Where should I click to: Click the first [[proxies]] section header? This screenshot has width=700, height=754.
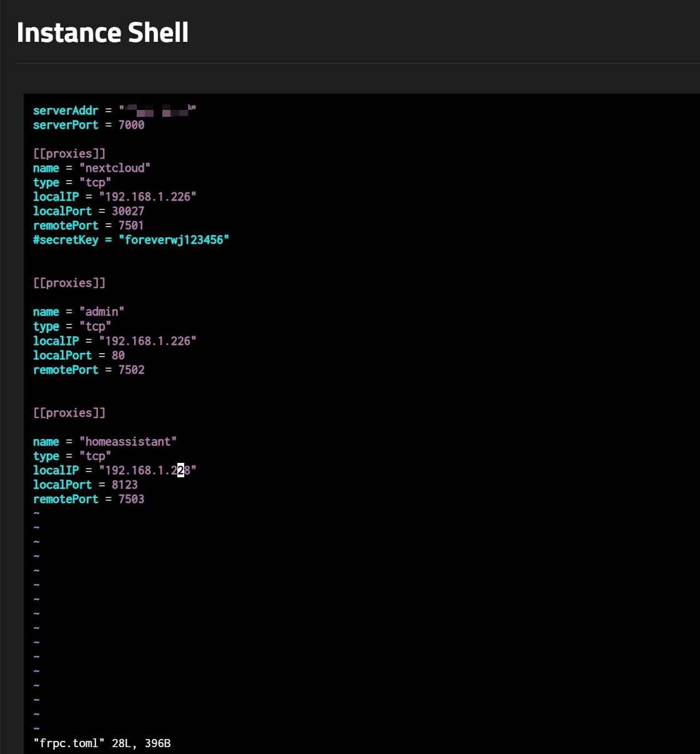[69, 154]
